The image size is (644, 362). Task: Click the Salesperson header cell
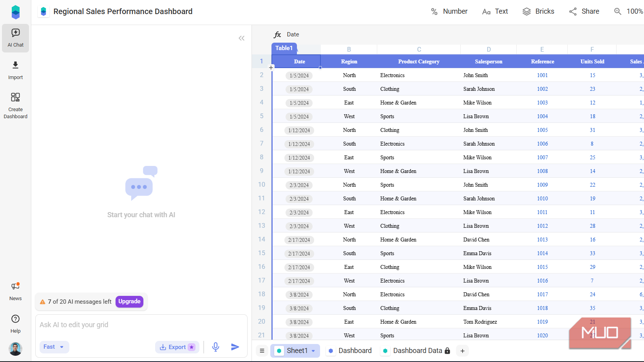(x=488, y=61)
